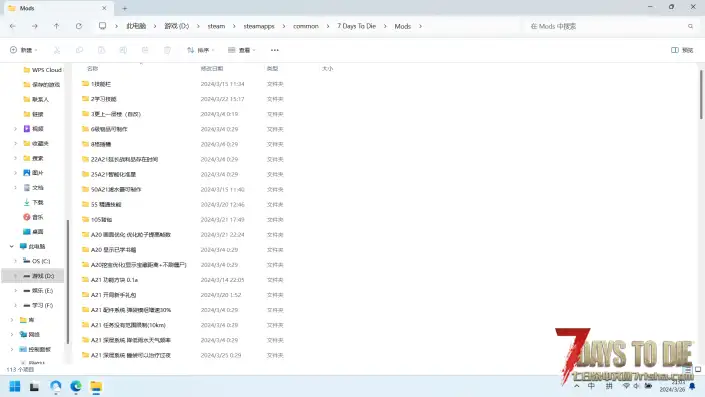Image resolution: width=705 pixels, height=397 pixels.
Task: Refresh the current folder view
Action: click(x=79, y=27)
